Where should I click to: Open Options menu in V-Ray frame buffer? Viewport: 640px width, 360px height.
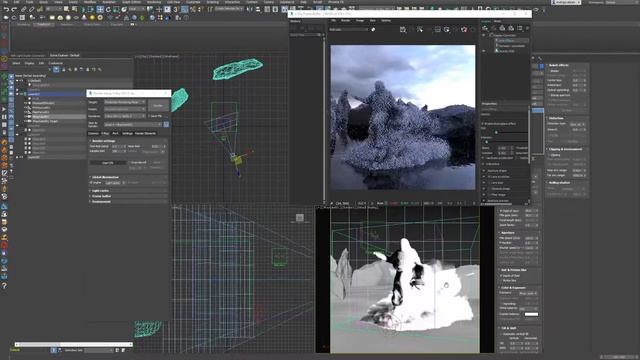pyautogui.click(x=386, y=20)
